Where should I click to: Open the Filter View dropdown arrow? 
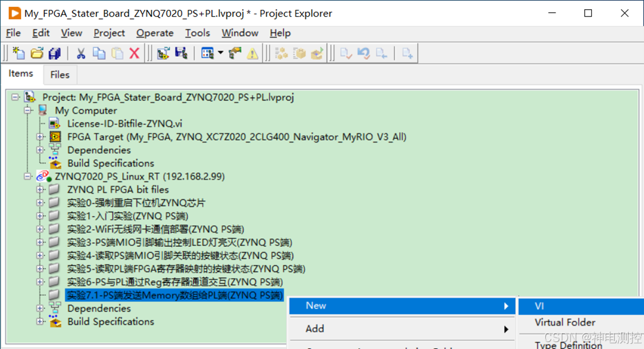pos(220,53)
